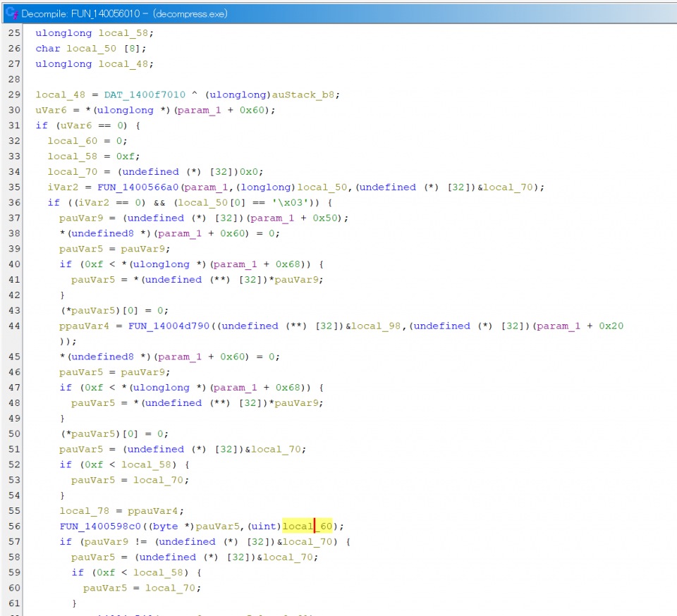677x616 pixels.
Task: Click auStack_b8 on line 29
Action: (303, 95)
